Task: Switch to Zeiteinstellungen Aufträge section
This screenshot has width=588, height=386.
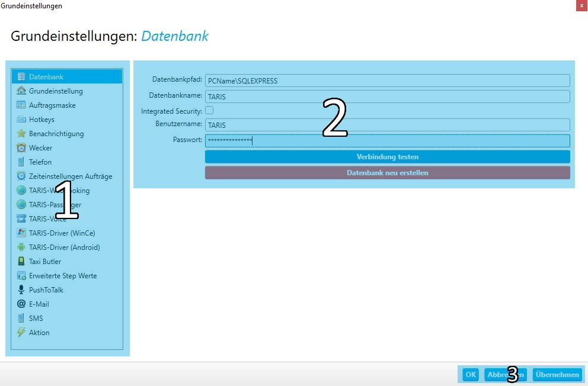Action: (70, 176)
